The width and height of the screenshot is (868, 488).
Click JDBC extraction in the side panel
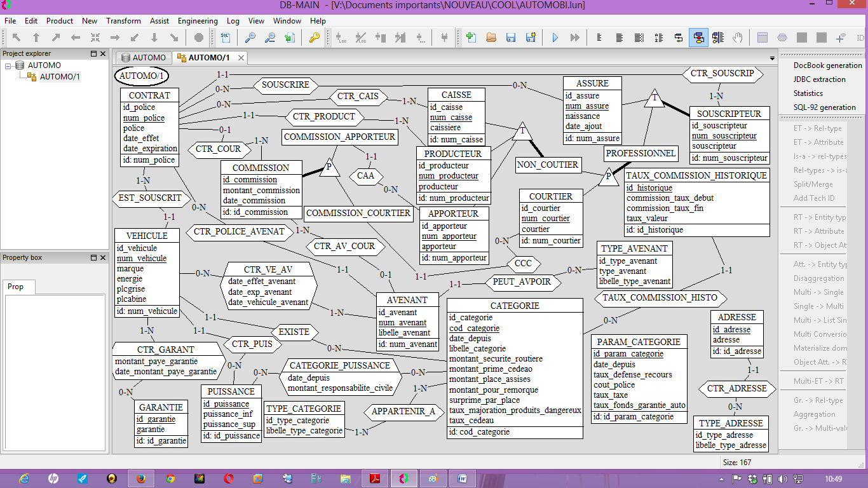click(819, 79)
